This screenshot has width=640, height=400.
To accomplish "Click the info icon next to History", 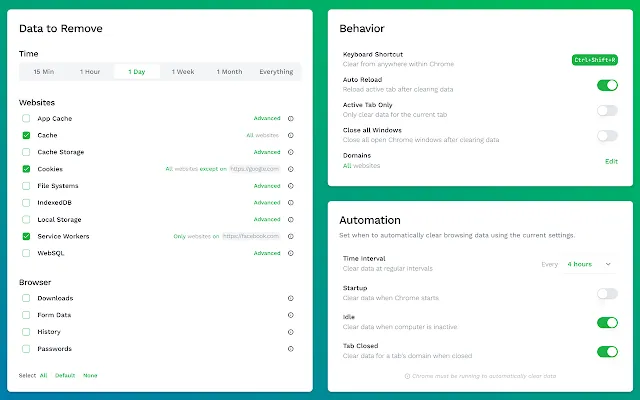I will [291, 332].
